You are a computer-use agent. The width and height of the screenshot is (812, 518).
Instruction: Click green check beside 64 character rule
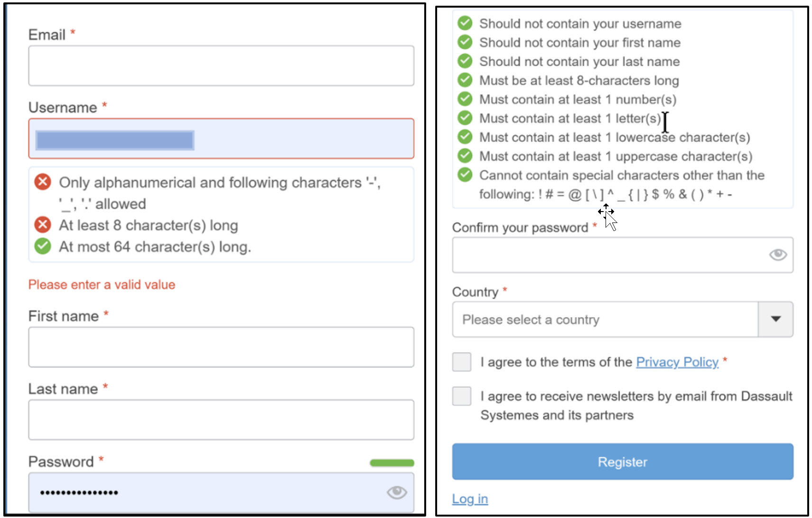click(43, 246)
